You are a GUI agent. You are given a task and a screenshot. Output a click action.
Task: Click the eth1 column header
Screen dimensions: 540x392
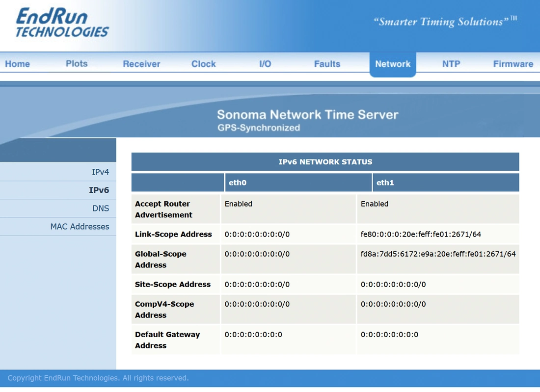point(446,183)
